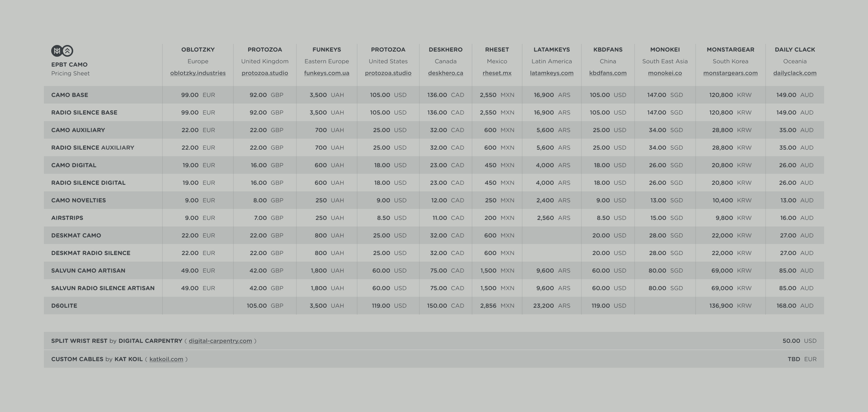Image resolution: width=868 pixels, height=412 pixels.
Task: Click the M logo icon
Action: point(57,51)
